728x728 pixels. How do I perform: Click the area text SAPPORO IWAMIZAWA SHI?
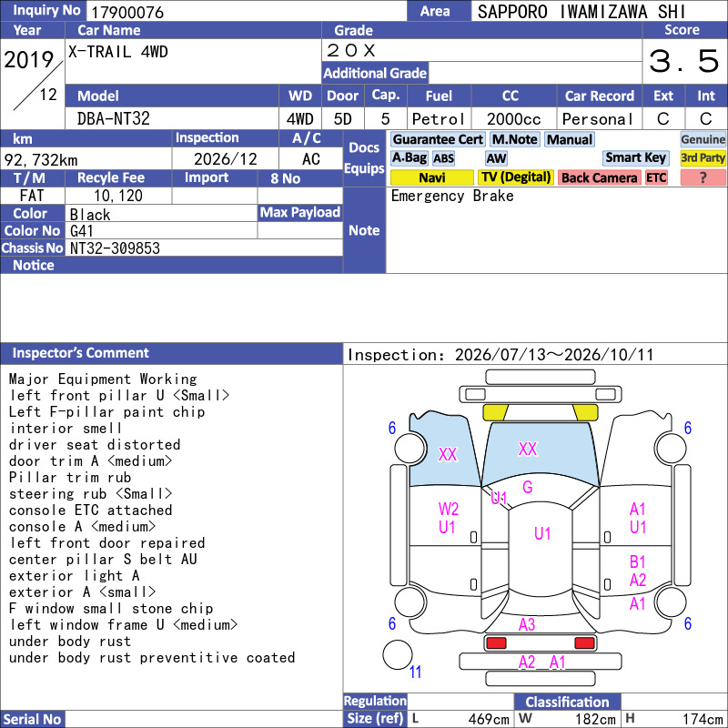[581, 12]
